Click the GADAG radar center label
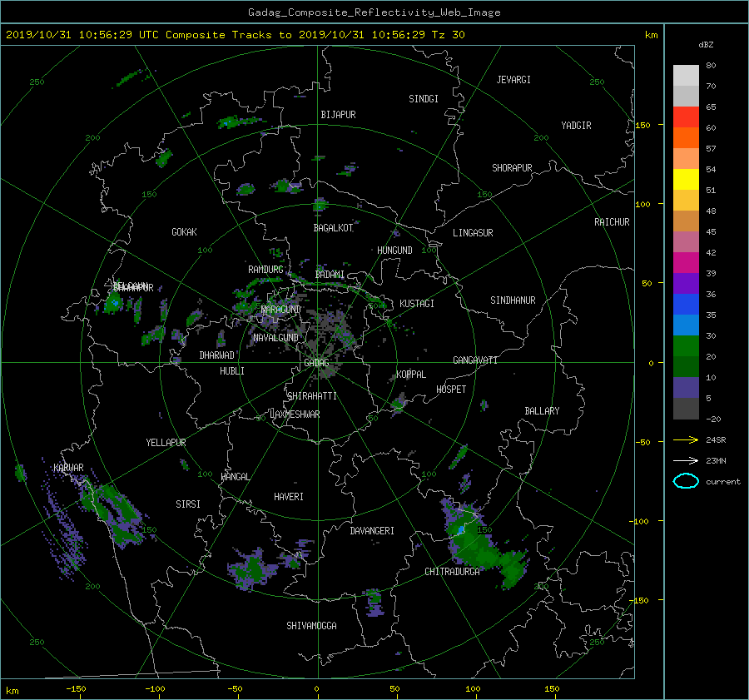Image resolution: width=749 pixels, height=700 pixels. point(316,363)
